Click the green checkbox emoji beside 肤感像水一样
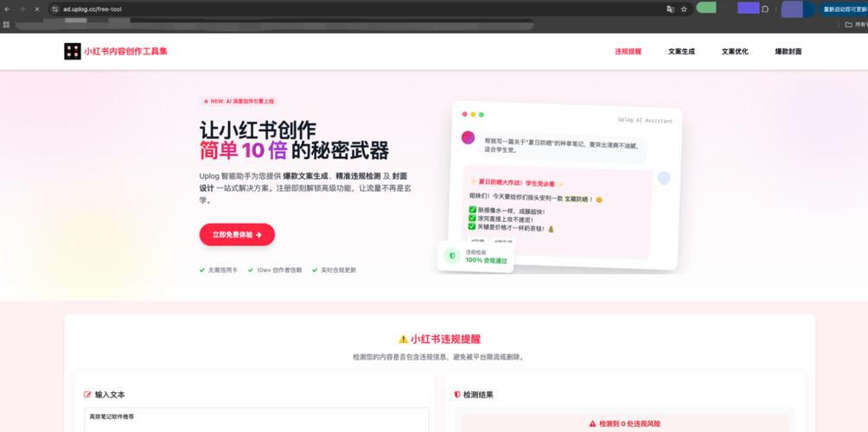Viewport: 868px width, 432px height. tap(472, 211)
